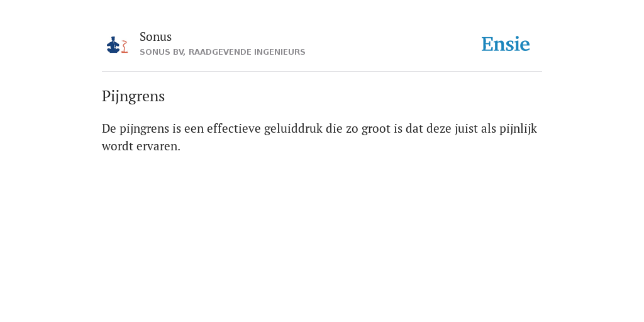Click the Pijngrens heading
This screenshot has height=322, width=644.
click(x=133, y=96)
